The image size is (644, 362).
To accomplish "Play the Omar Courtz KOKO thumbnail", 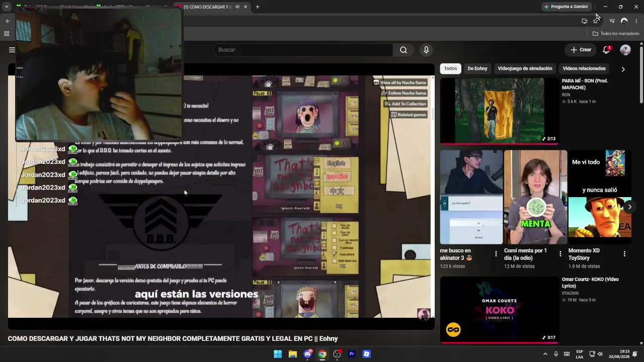I will pos(500,310).
